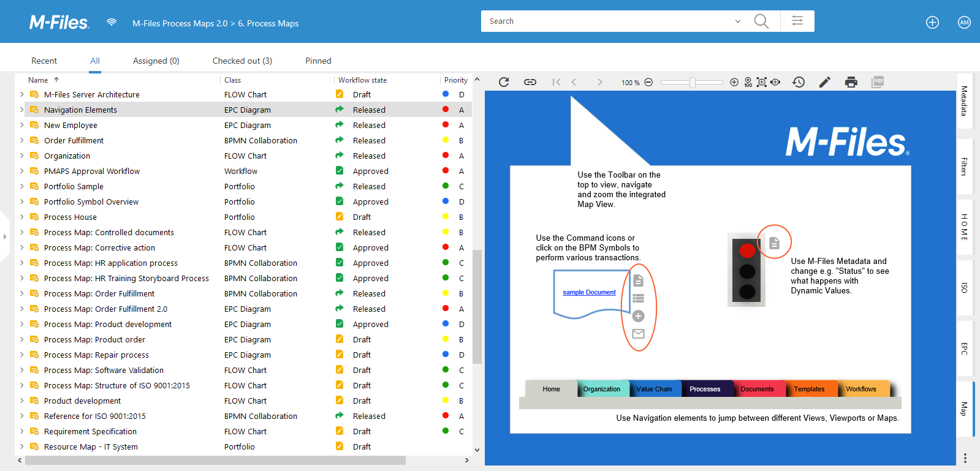
Task: Open the search box dropdown arrow
Action: pyautogui.click(x=738, y=21)
